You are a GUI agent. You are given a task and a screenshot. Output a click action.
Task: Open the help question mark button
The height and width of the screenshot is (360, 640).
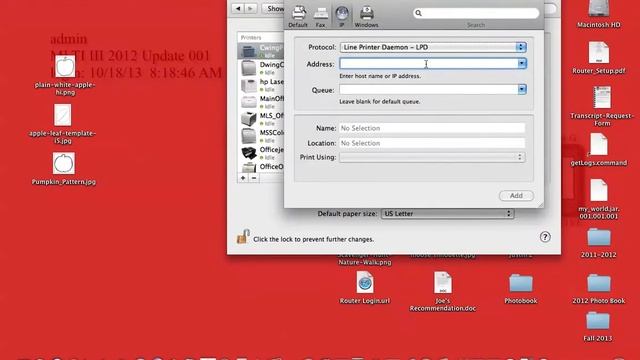click(x=545, y=237)
